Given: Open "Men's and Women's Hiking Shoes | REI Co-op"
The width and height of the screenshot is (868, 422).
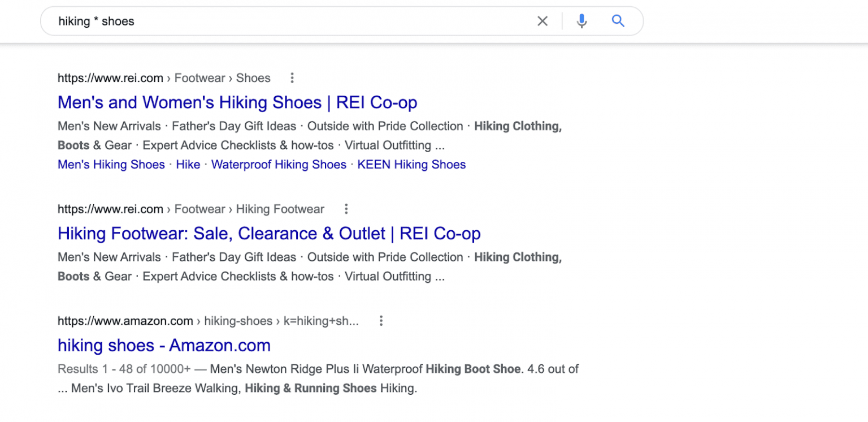Looking at the screenshot, I should [x=237, y=102].
